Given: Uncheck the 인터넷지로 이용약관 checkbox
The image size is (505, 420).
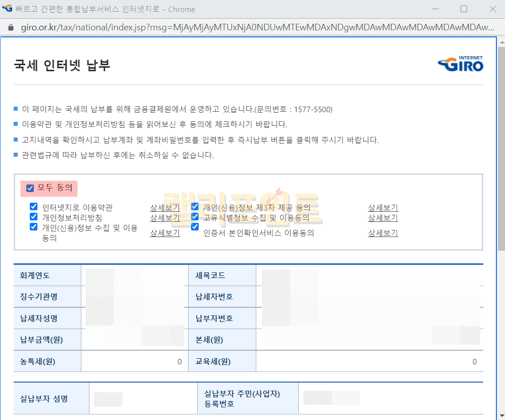Looking at the screenshot, I should tap(34, 207).
